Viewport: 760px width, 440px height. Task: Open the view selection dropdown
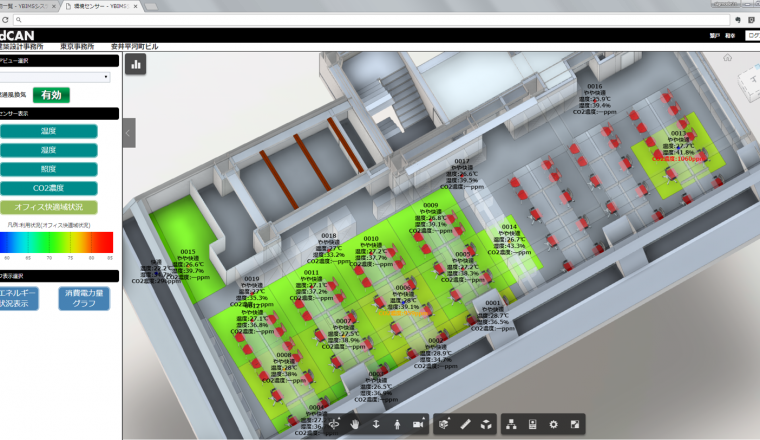[x=54, y=76]
